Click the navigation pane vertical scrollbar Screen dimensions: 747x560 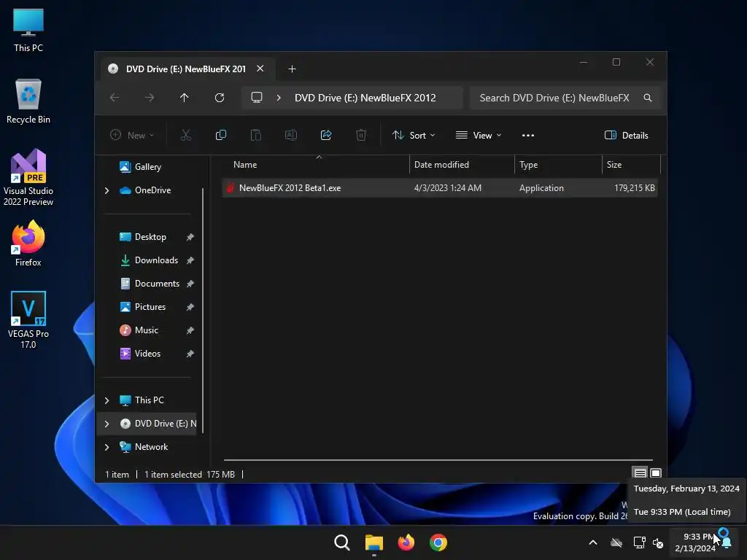203,311
